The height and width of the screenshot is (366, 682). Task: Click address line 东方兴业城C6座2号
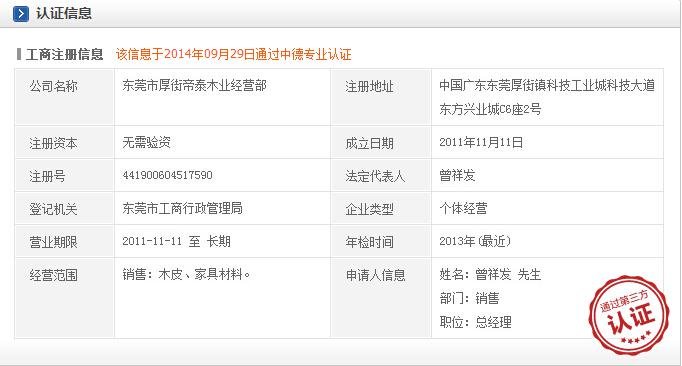[490, 109]
